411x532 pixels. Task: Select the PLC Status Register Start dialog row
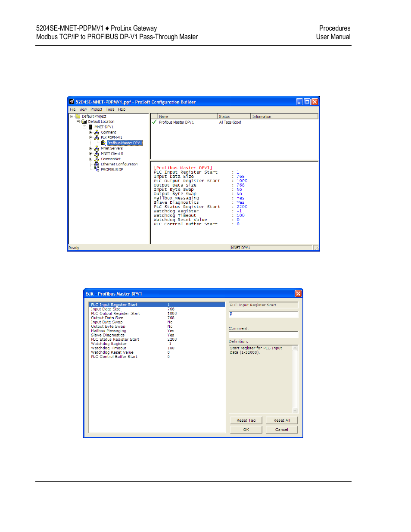click(x=157, y=339)
